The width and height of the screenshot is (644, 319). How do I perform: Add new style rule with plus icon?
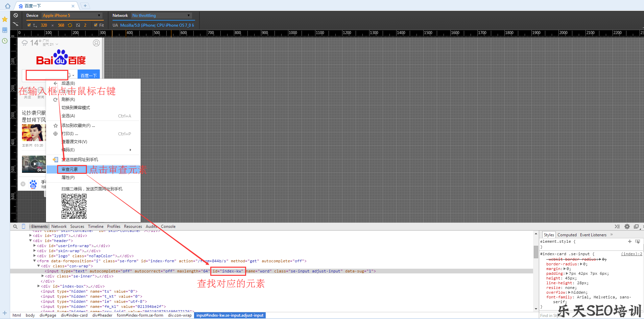[x=629, y=241]
